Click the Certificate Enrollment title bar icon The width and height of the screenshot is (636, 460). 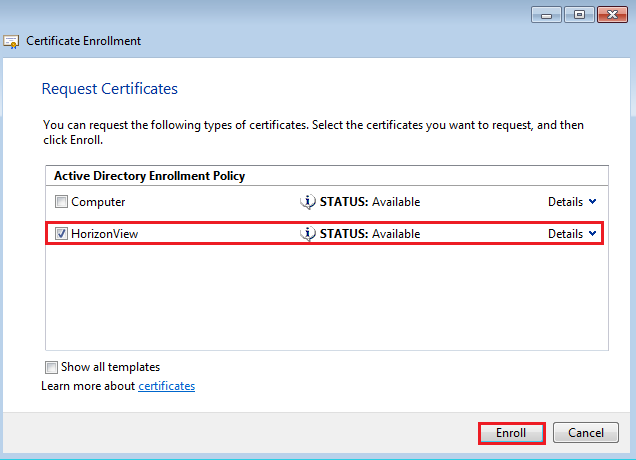click(12, 42)
